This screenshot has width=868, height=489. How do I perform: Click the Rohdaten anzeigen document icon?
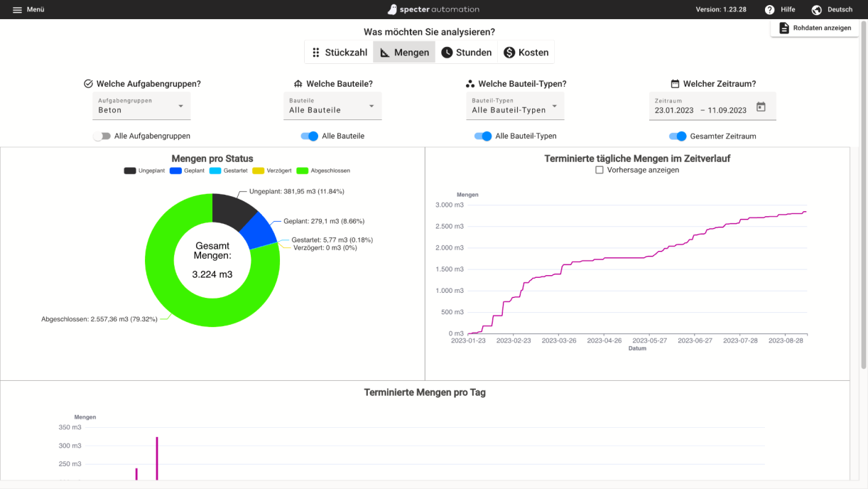[784, 28]
